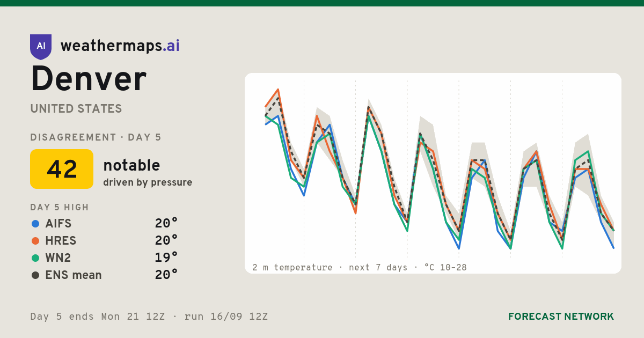Click the blue AIFS legend dot
The height and width of the screenshot is (338, 644).
[x=35, y=224]
